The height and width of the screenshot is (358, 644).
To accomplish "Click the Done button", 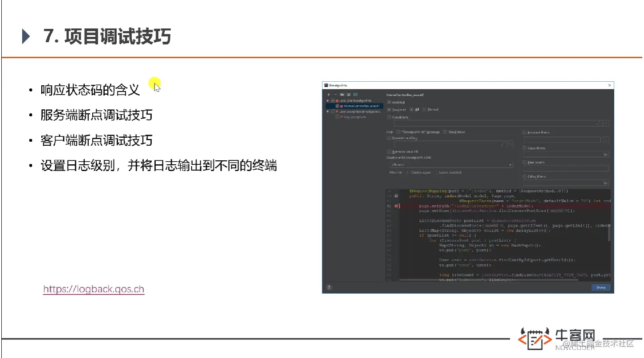I will [x=601, y=287].
